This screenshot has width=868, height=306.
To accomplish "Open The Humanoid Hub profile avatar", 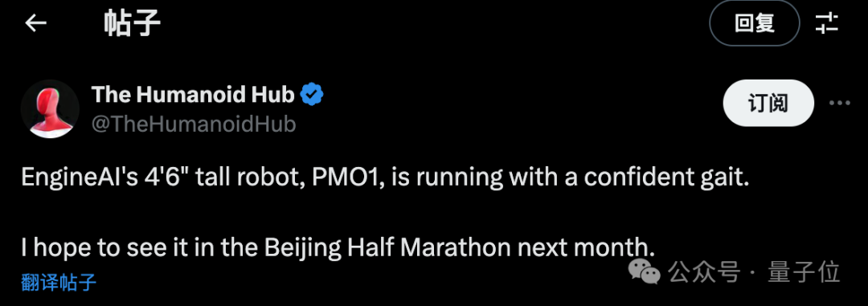I will click(x=50, y=109).
